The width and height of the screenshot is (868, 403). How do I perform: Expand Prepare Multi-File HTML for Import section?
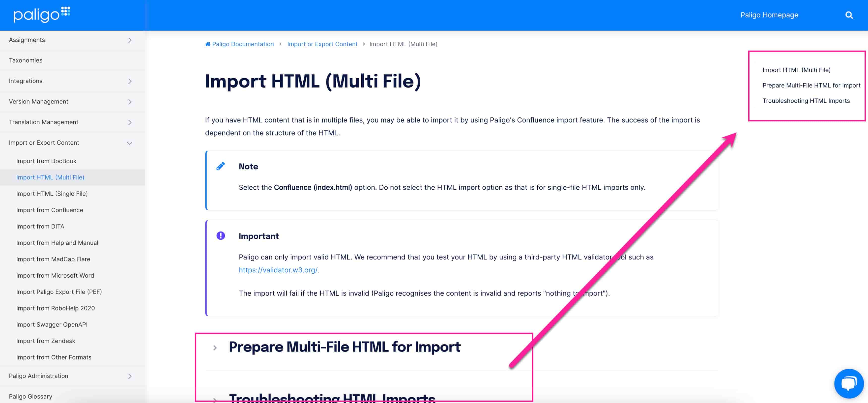(x=215, y=347)
